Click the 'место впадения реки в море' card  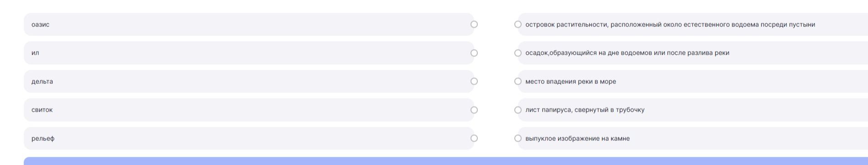[693, 82]
